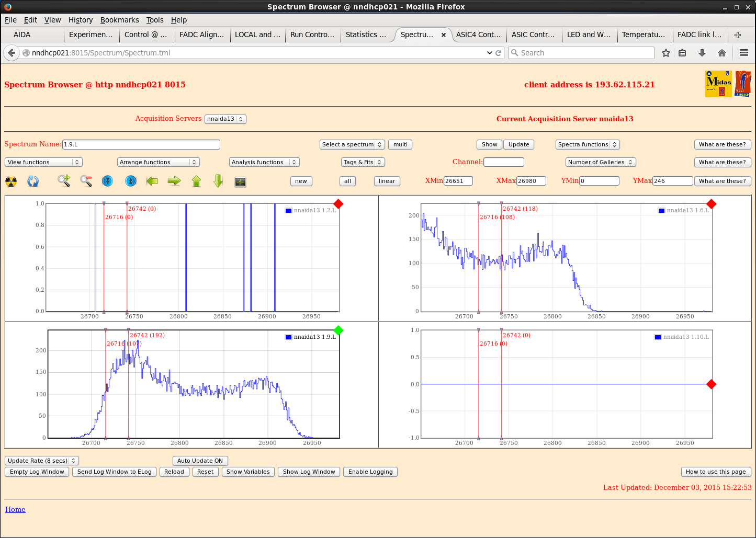Click the zoom in magnifier icon
Screen dimensions: 756x538
pos(64,181)
